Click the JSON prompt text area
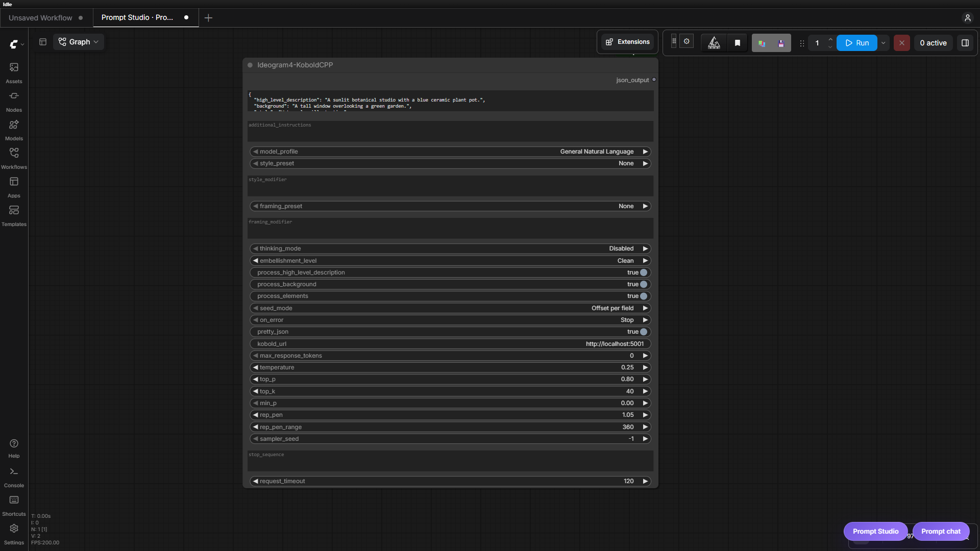Image resolution: width=980 pixels, height=551 pixels. click(x=450, y=101)
